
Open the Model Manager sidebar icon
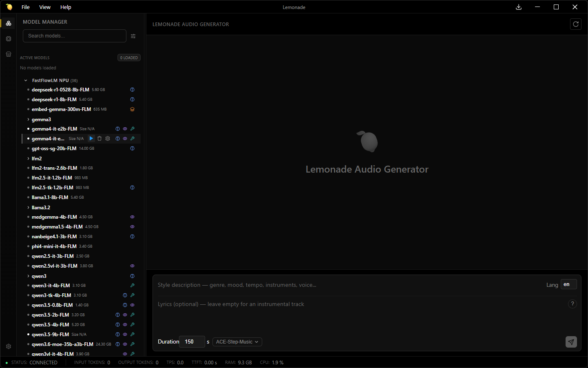[9, 23]
